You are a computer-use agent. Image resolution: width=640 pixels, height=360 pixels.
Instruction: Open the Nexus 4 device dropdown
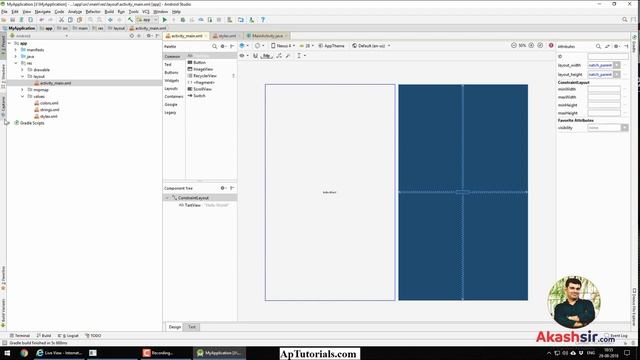click(283, 46)
